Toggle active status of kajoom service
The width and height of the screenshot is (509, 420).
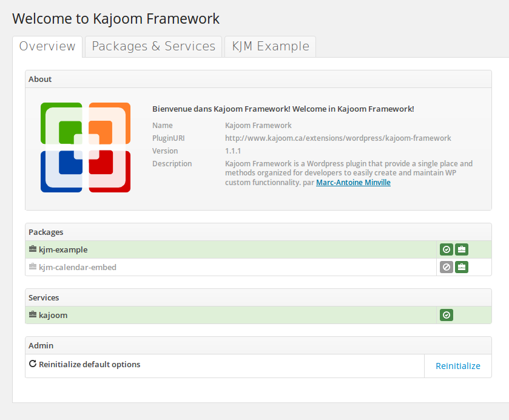pos(447,315)
